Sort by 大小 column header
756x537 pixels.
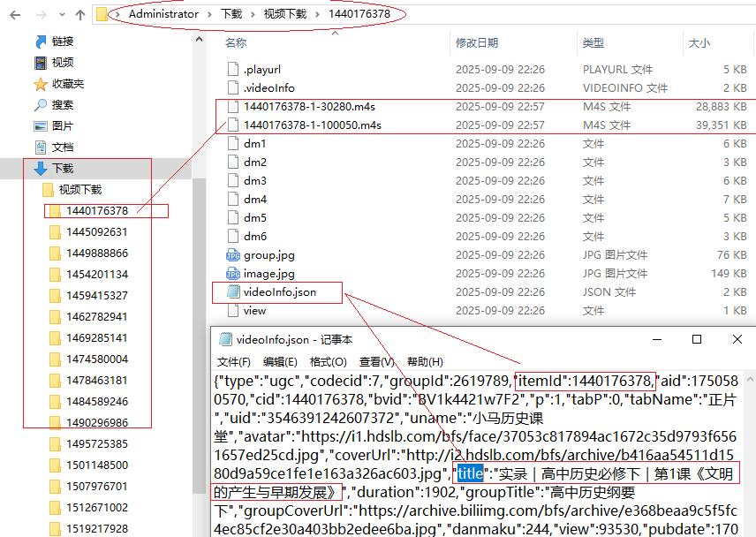(x=699, y=43)
